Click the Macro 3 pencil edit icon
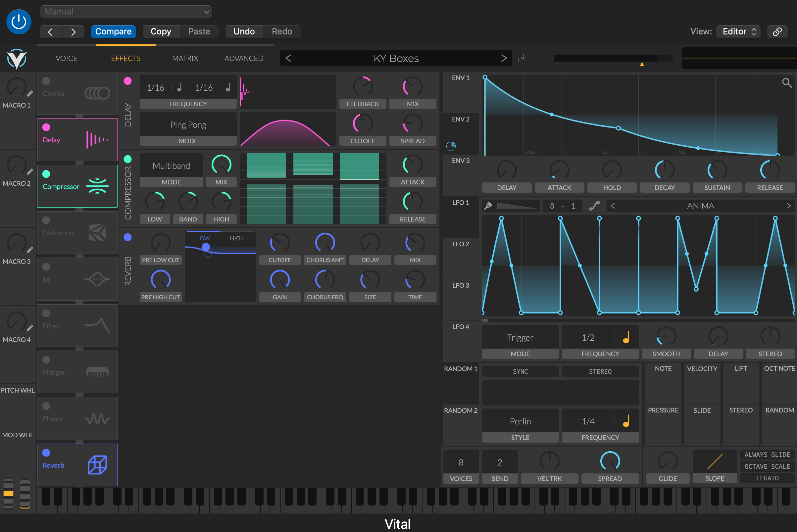Screen dimensions: 797x532 click(30, 250)
